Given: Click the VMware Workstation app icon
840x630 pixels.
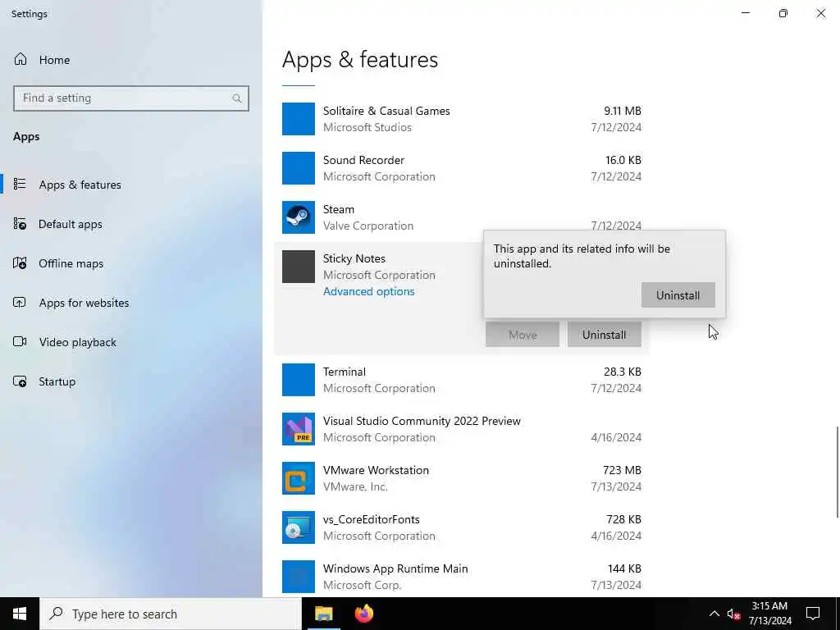Looking at the screenshot, I should pos(299,478).
